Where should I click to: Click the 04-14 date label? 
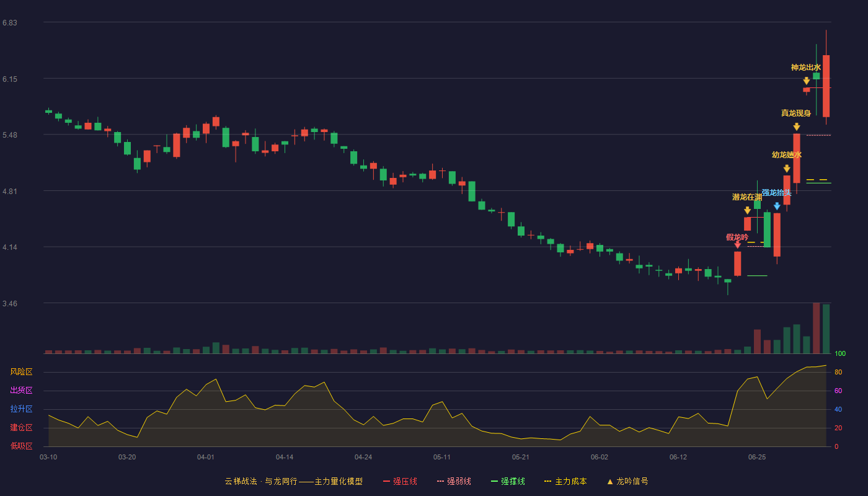click(285, 457)
